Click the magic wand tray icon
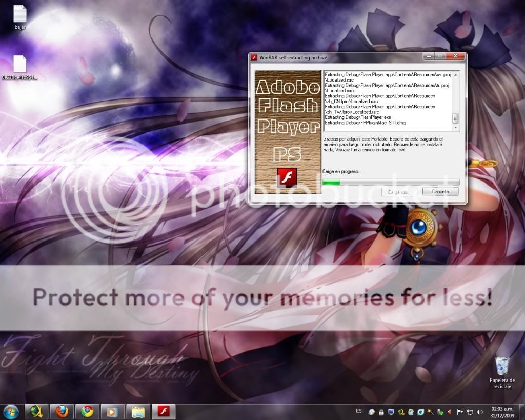This screenshot has height=420, width=525. click(x=430, y=412)
